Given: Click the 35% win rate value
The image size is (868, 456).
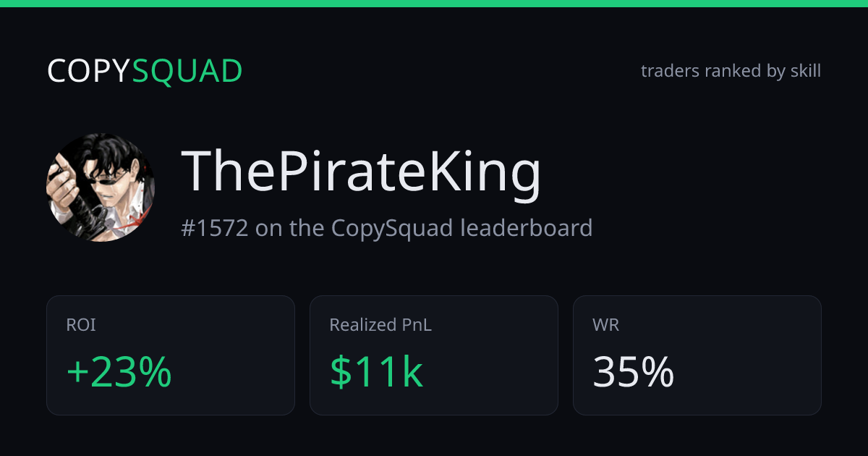Looking at the screenshot, I should tap(634, 372).
